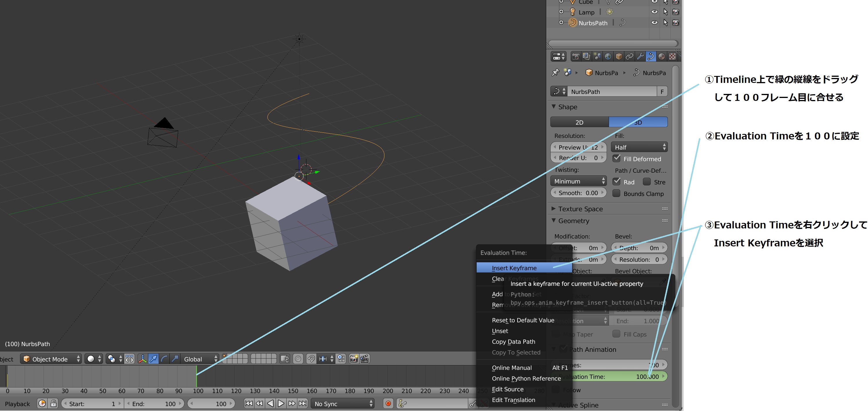Open the No Sync dropdown
The height and width of the screenshot is (411, 868).
(x=343, y=403)
